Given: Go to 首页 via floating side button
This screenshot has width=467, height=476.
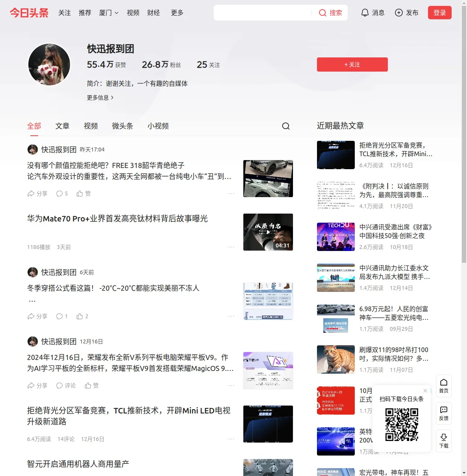Looking at the screenshot, I should pyautogui.click(x=444, y=386).
